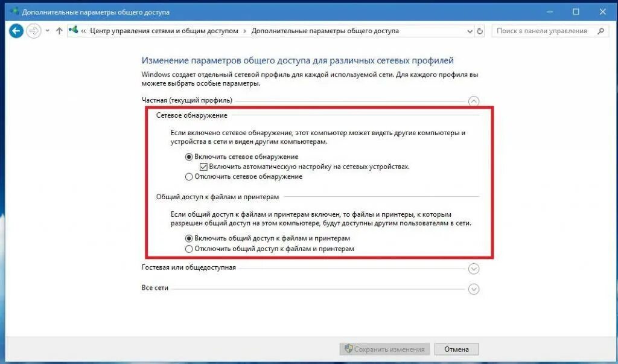Click the blue Back arrow button
The image size is (618, 364).
point(16,31)
